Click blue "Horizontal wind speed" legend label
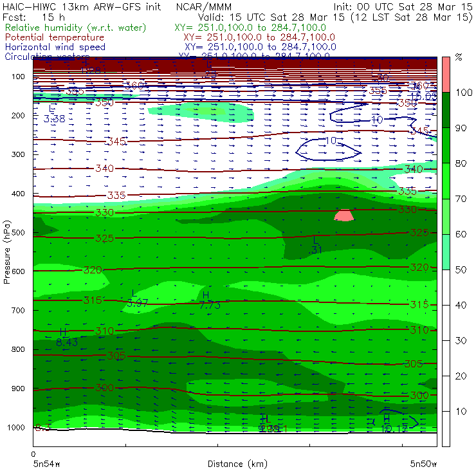 pyautogui.click(x=55, y=47)
